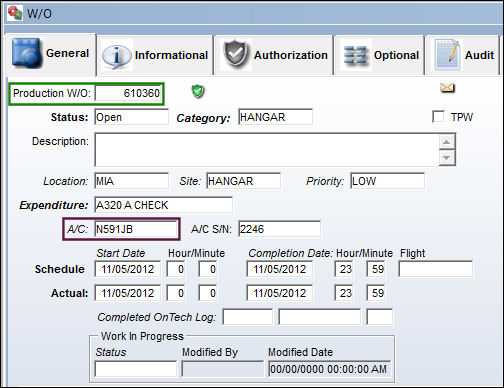Click the Schedule completion minute field 59
Screen dimensions: 504x388
point(376,269)
